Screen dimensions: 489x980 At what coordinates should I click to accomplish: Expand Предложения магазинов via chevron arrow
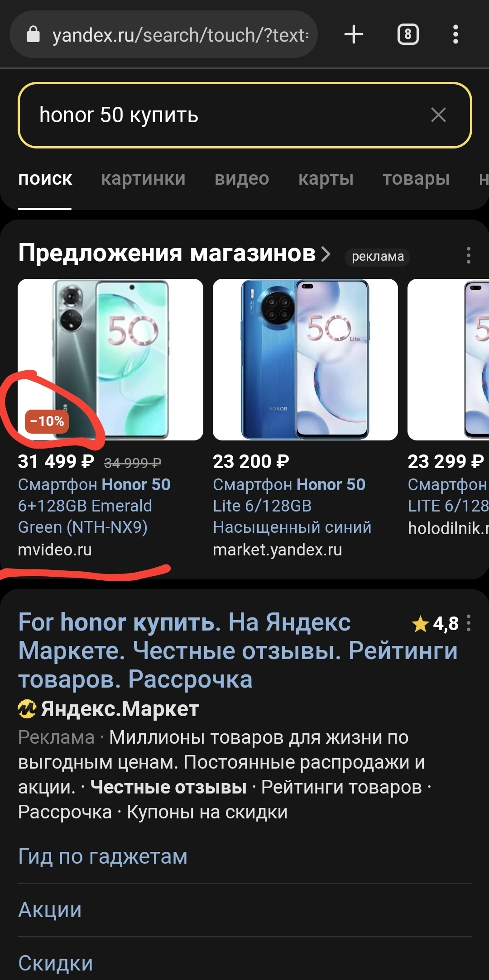326,254
